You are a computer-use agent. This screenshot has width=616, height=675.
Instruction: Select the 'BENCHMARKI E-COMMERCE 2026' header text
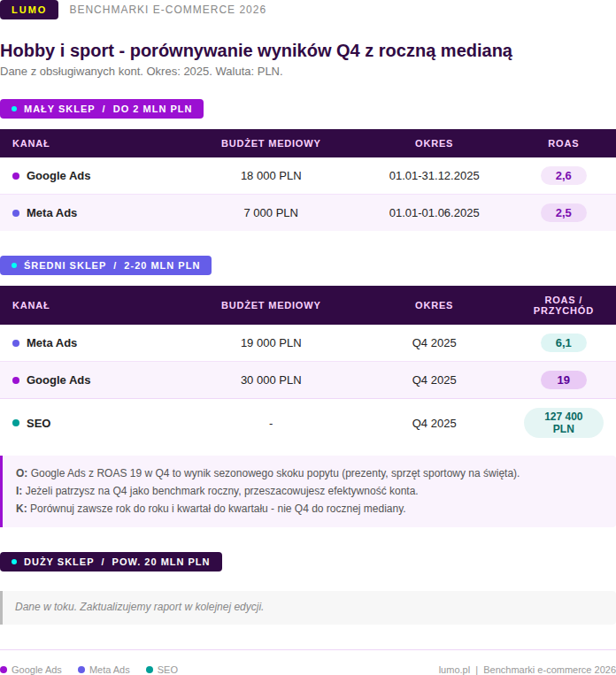167,10
